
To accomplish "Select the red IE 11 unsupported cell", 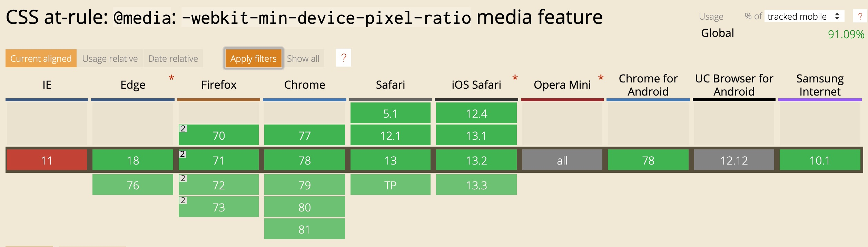I will [x=47, y=160].
